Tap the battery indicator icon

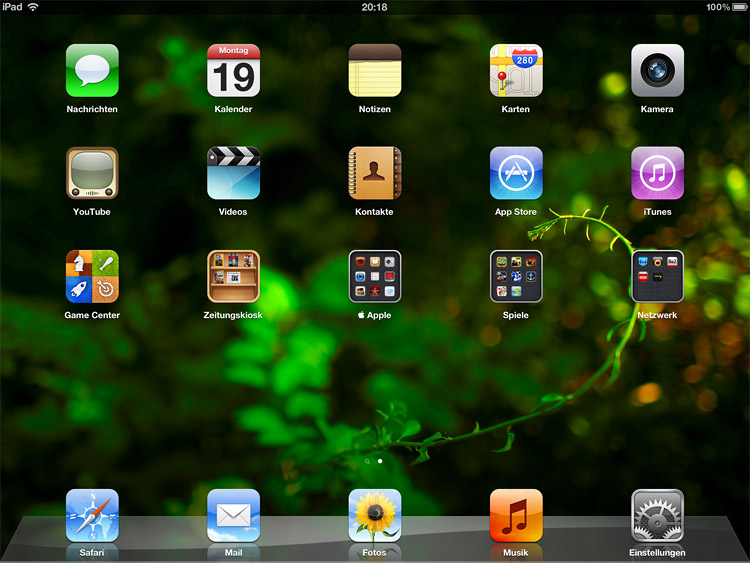(740, 7)
